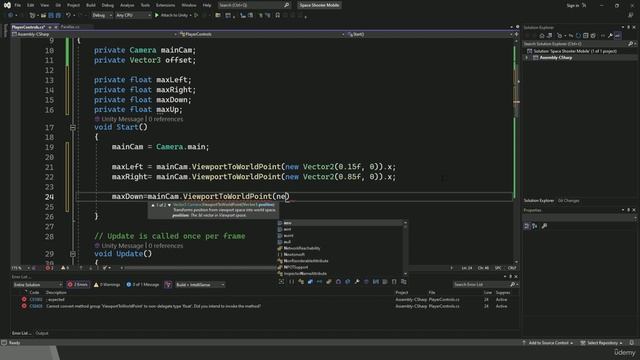Viewport: 640px width, 360px height.
Task: Click the error count indicator in editor status strip
Action: tap(49, 268)
